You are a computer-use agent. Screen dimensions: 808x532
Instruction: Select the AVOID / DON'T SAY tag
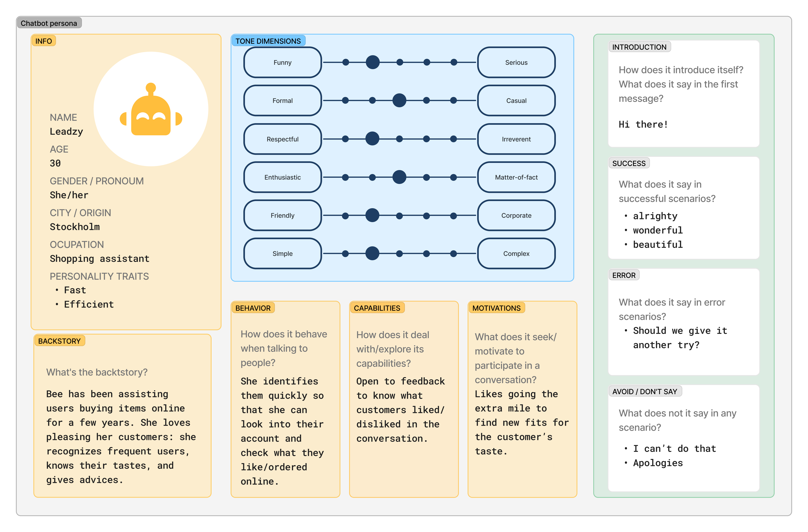pos(644,392)
